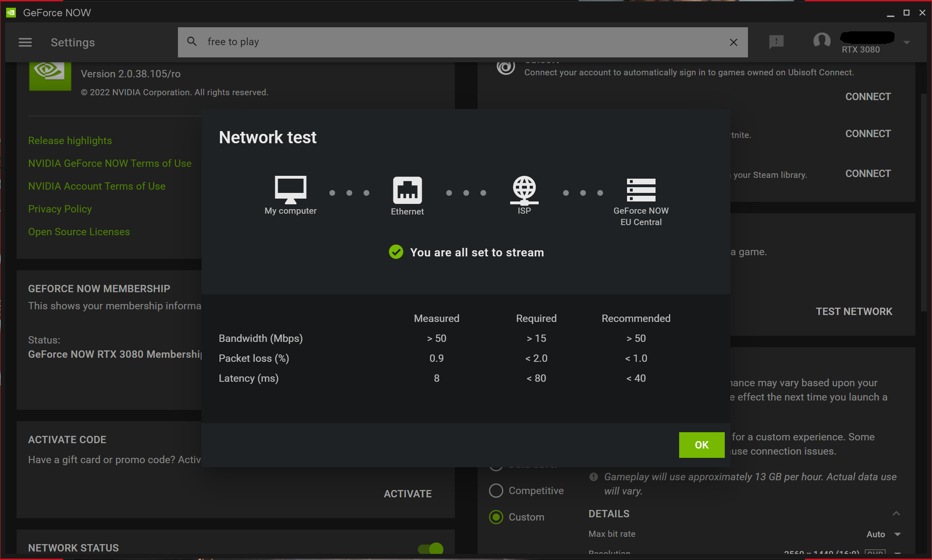Expand the account dropdown arrow
The width and height of the screenshot is (932, 560).
click(907, 42)
